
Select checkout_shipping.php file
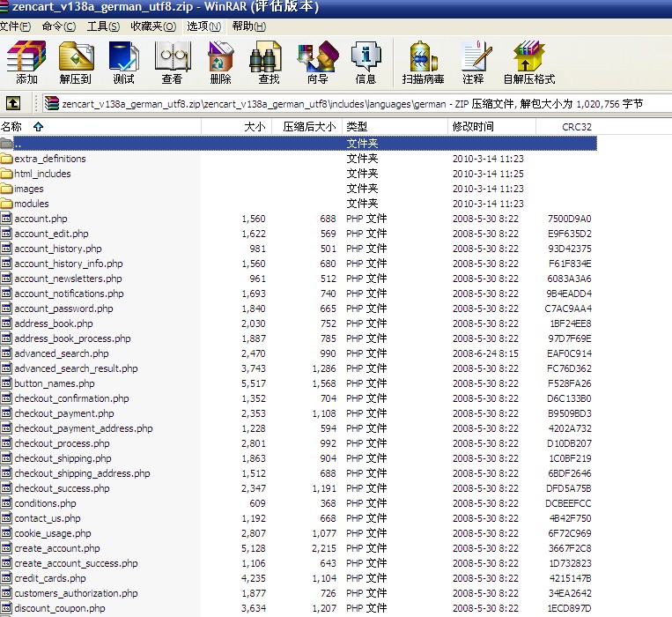[x=63, y=458]
